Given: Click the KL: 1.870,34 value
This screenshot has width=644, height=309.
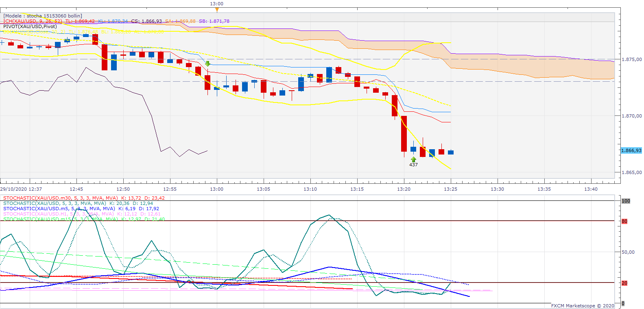Looking at the screenshot, I should point(113,21).
